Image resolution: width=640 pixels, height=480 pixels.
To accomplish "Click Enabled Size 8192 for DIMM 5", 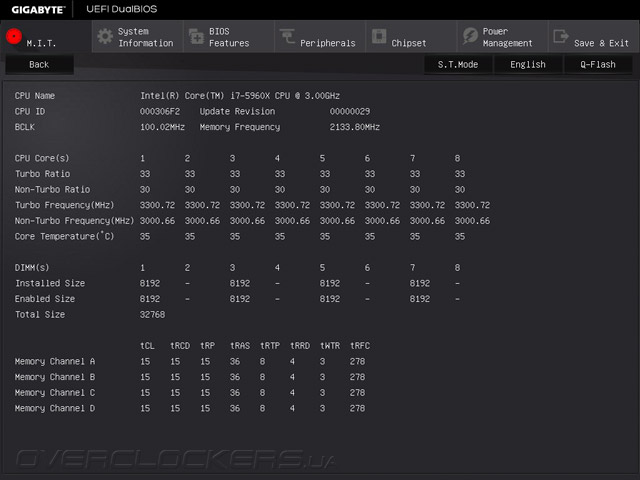I will tap(329, 299).
